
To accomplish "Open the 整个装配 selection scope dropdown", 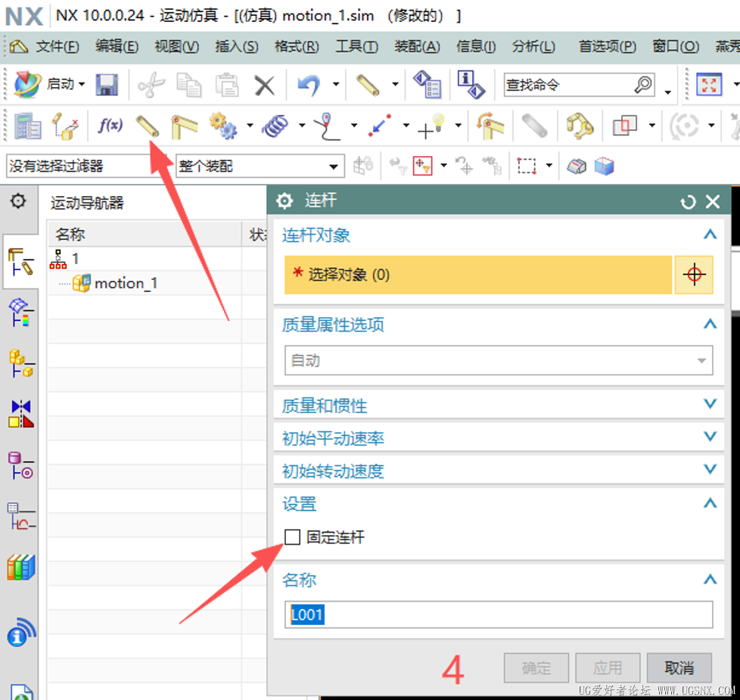I will [x=260, y=166].
